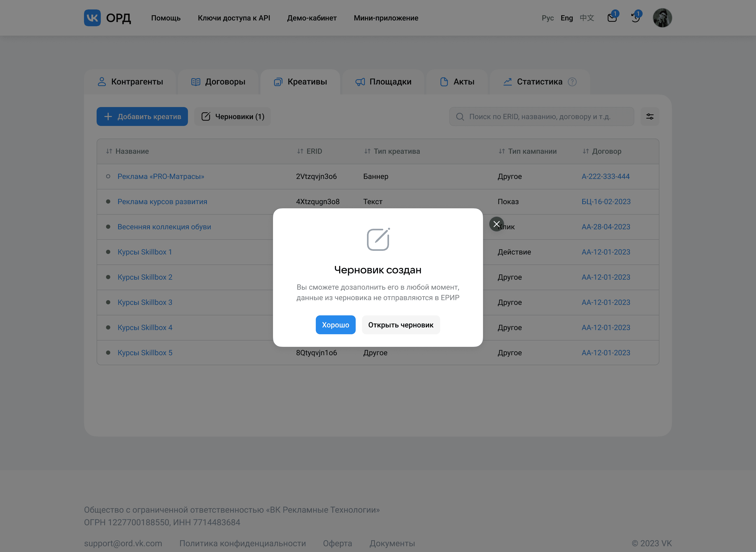Open the history clock icon
756x552 pixels.
pos(635,18)
